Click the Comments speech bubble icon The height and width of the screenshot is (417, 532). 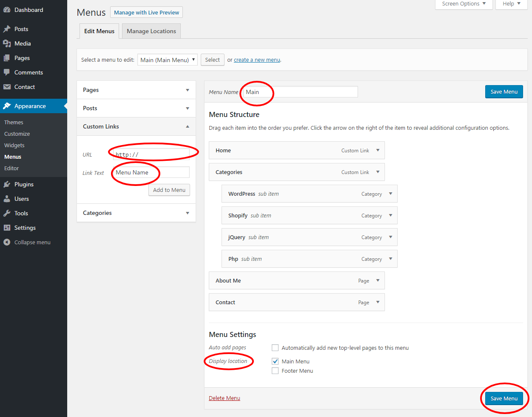click(7, 72)
